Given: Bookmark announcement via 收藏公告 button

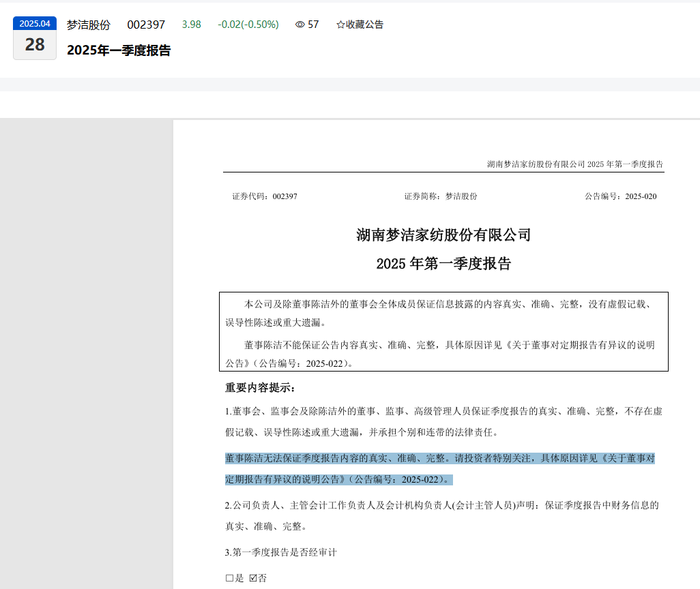Looking at the screenshot, I should coord(360,25).
